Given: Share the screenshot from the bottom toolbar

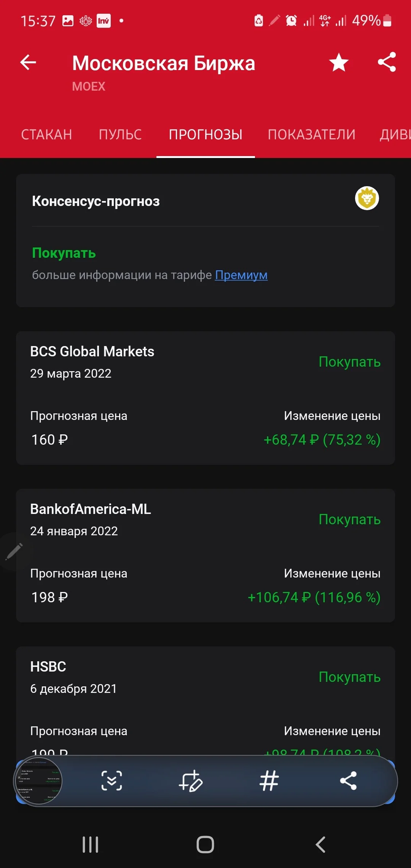Looking at the screenshot, I should click(x=348, y=780).
